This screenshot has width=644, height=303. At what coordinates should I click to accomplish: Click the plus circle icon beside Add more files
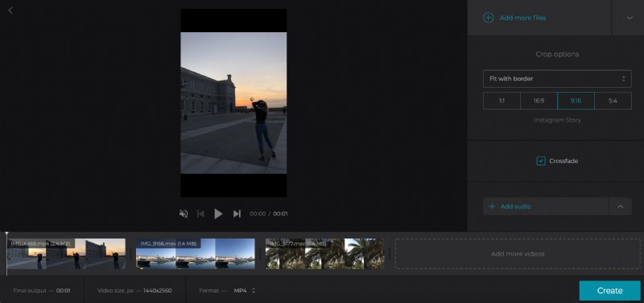coord(488,18)
